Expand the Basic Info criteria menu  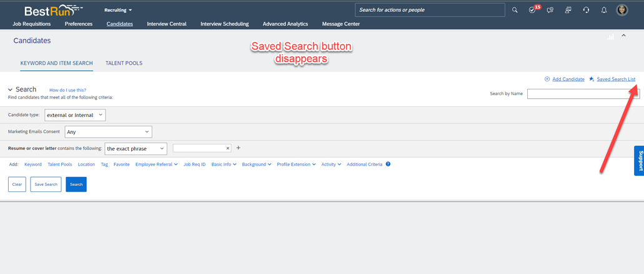tap(224, 164)
